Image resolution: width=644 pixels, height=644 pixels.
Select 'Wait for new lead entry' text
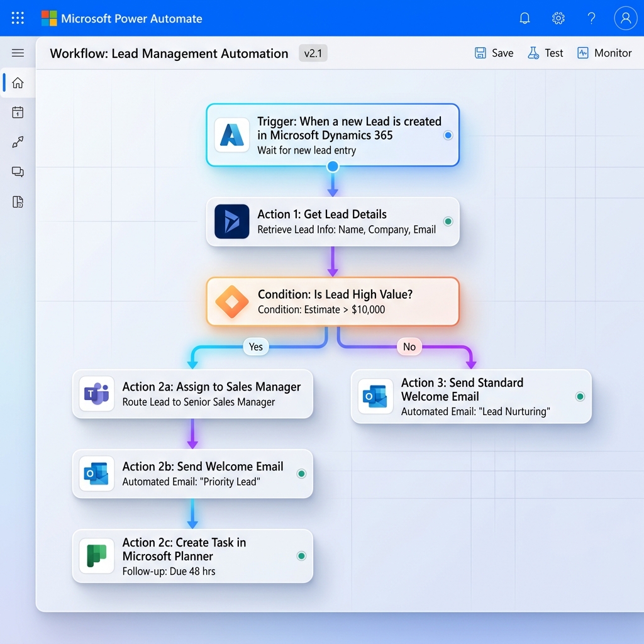click(306, 150)
